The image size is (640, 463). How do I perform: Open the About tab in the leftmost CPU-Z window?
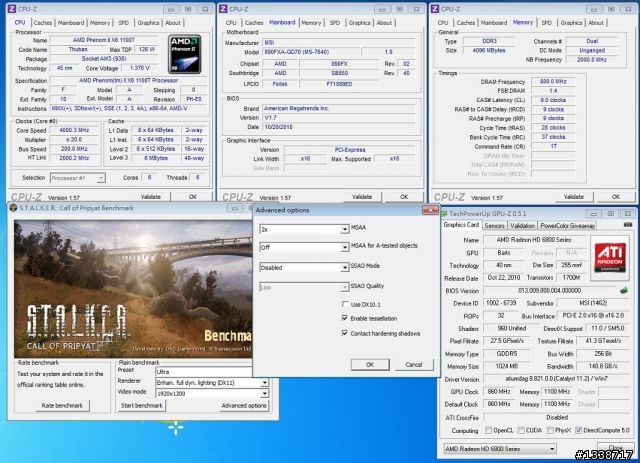(173, 23)
